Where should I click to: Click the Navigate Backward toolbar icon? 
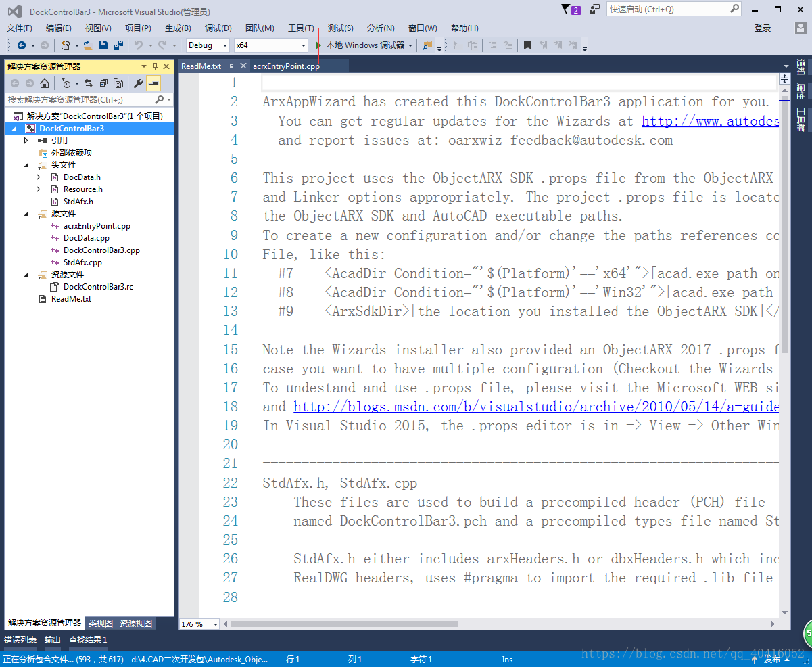[x=22, y=45]
